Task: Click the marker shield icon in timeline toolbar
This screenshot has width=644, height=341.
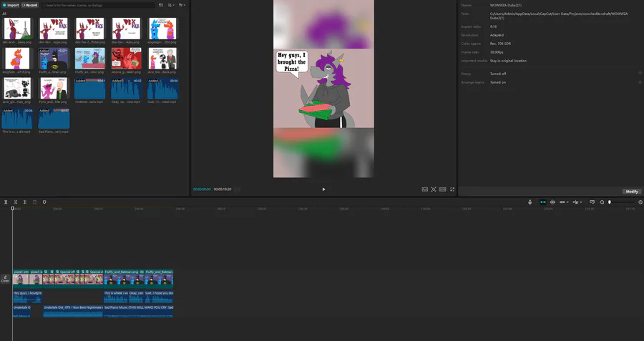Action: tap(44, 202)
